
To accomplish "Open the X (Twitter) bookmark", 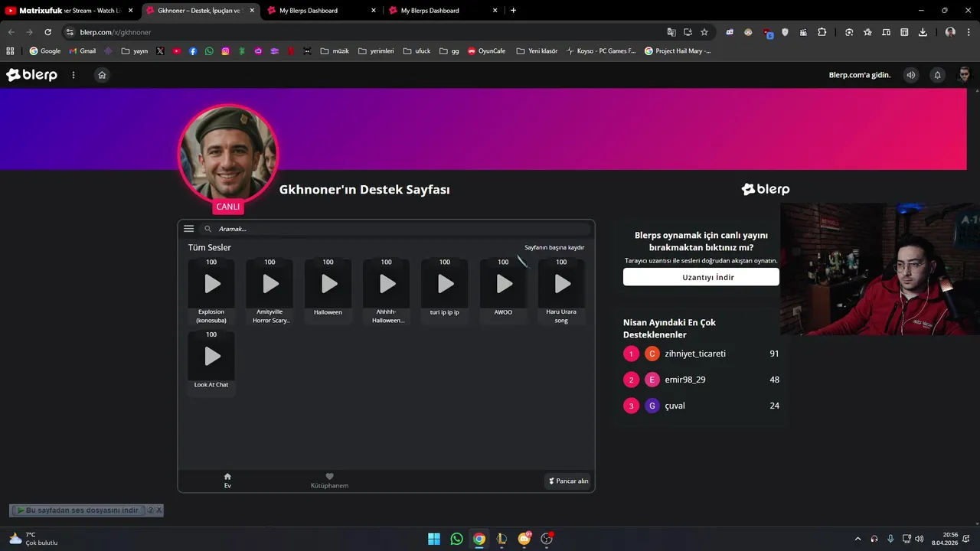I will [x=160, y=51].
